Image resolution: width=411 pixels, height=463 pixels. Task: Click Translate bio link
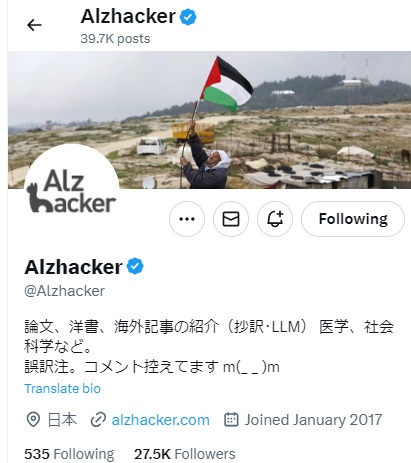pos(62,389)
